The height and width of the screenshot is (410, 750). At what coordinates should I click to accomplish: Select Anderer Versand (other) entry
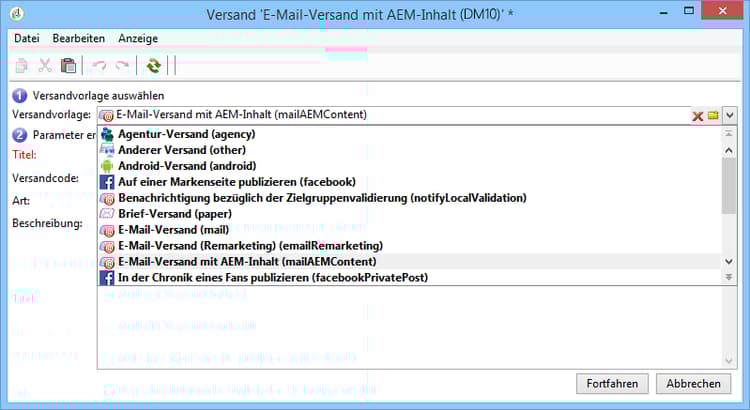(409, 150)
